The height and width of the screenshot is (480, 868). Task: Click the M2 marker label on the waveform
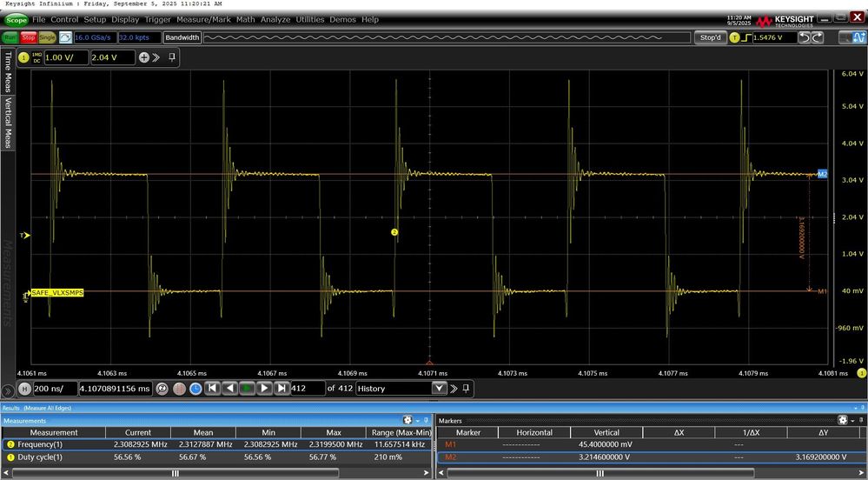[x=822, y=174]
